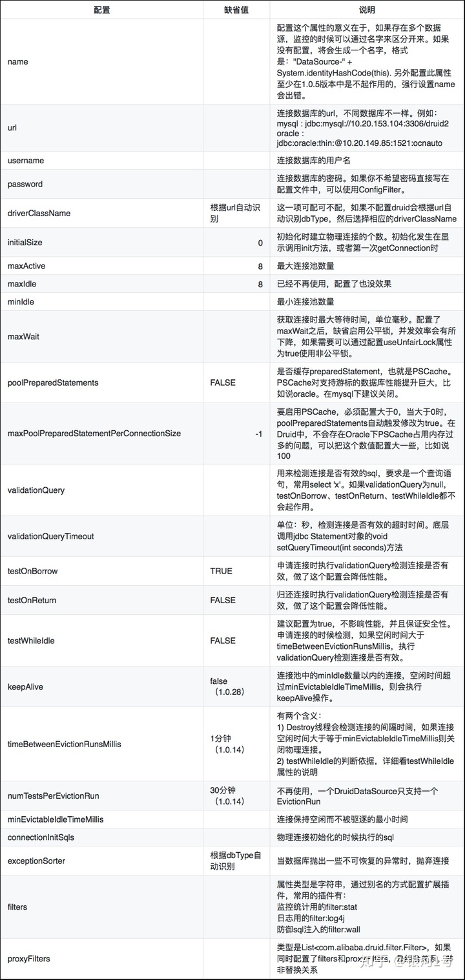Click the numTestsPerEvictionRun config cell
465x980 pixels.
tap(101, 795)
